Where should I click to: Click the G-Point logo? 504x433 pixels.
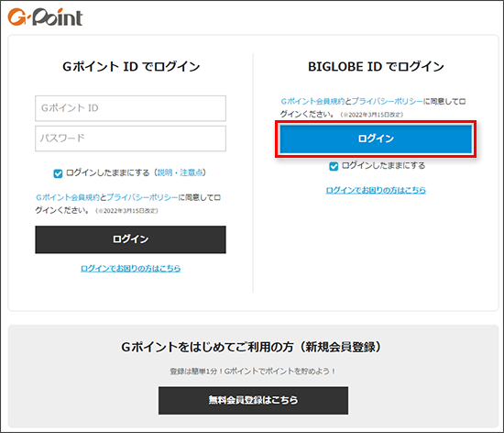point(45,17)
